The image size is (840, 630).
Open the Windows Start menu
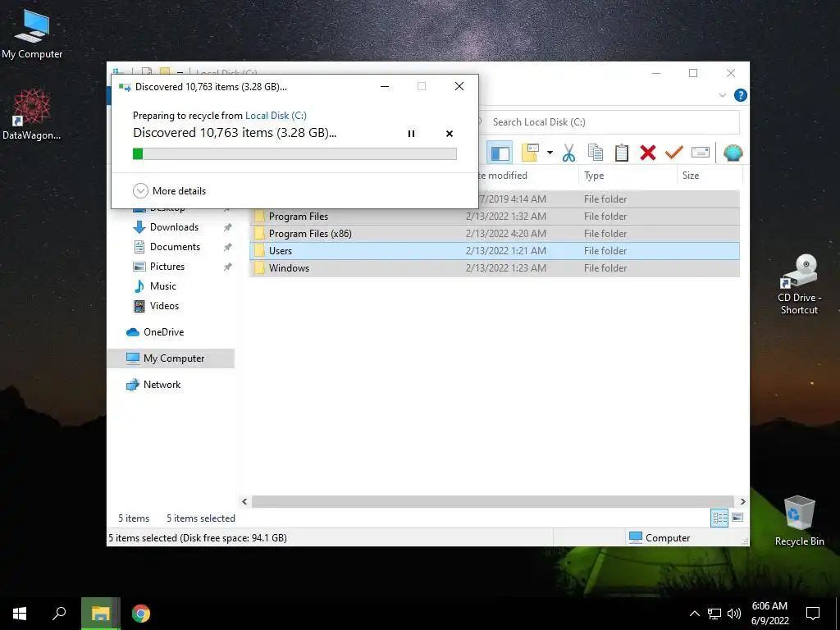[20, 614]
